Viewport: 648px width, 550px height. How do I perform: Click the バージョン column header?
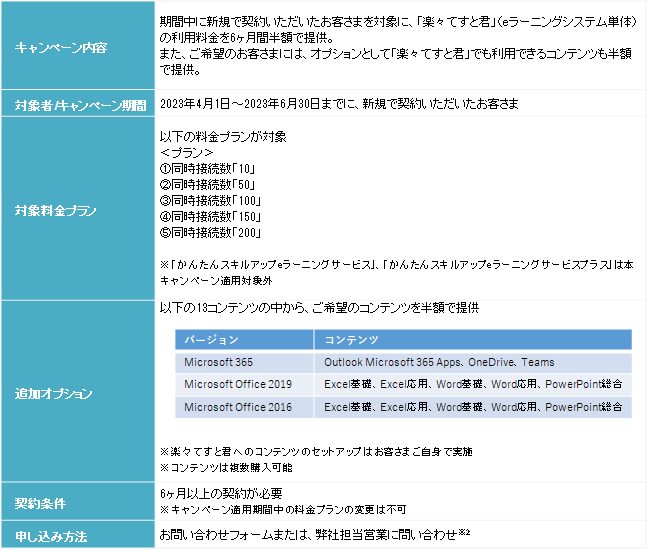click(244, 340)
